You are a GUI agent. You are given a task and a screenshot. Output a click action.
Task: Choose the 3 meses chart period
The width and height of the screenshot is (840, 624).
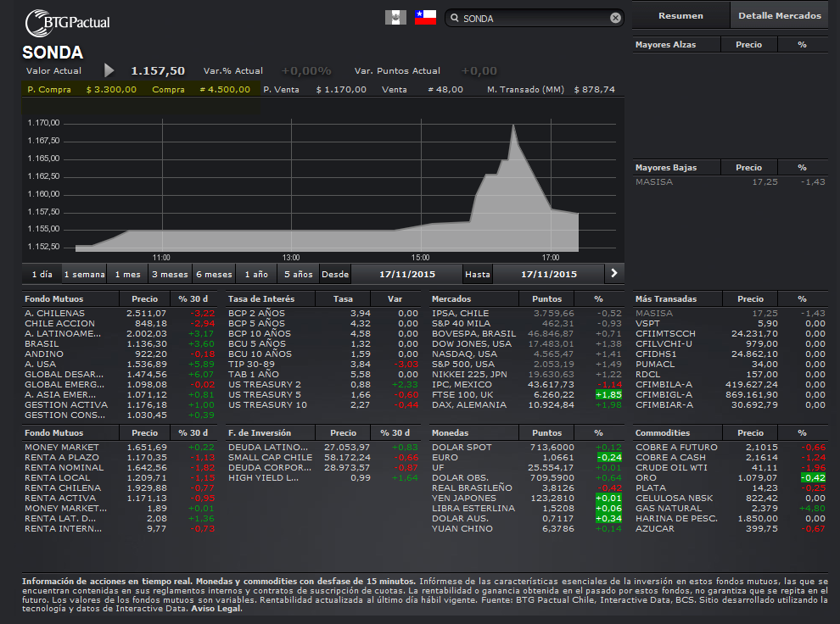point(170,274)
